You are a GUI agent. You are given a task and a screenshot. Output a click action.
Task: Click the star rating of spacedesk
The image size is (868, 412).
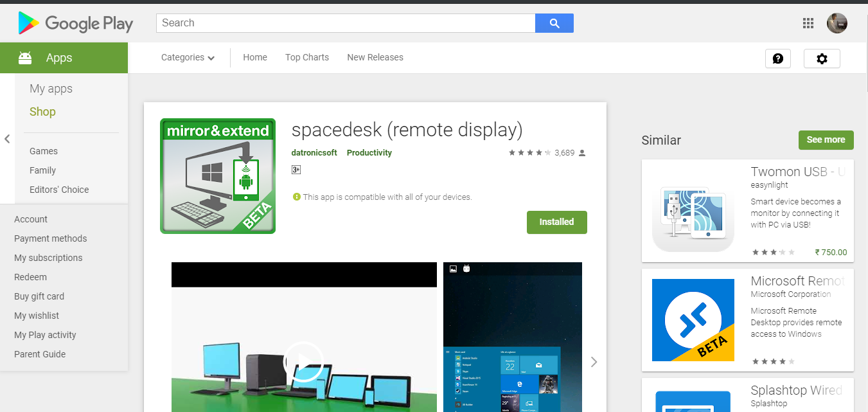click(x=530, y=153)
